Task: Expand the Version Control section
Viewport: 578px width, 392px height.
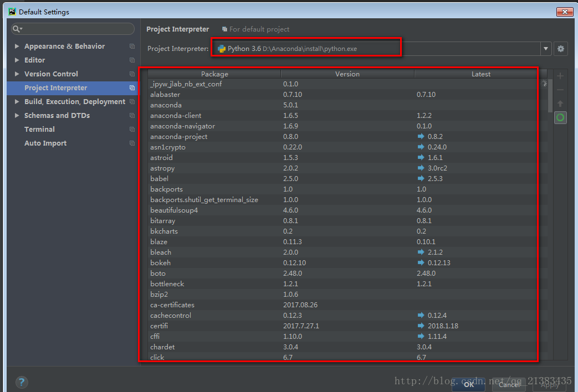Action: tap(17, 74)
